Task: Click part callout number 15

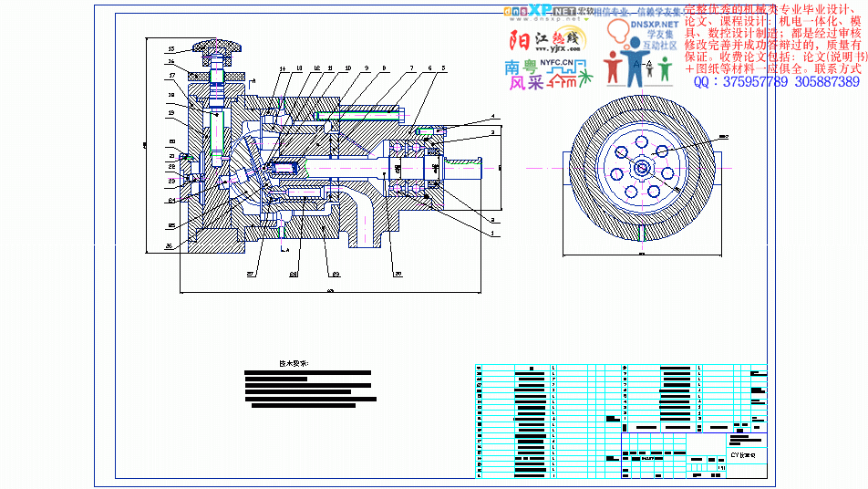Action: (x=170, y=49)
